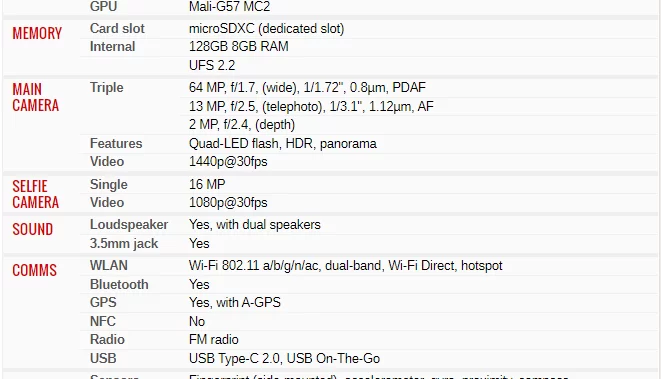Open the WLAN spec link
This screenshot has height=379, width=661.
[x=108, y=265]
